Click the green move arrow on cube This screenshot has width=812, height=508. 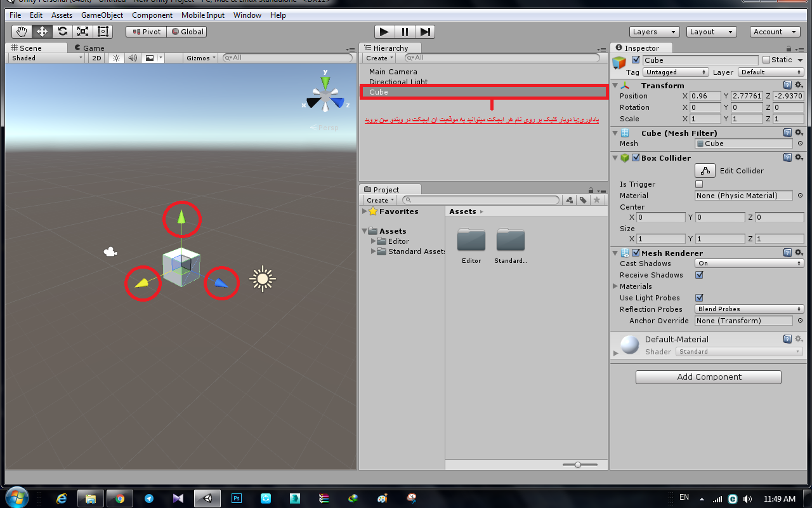(x=181, y=217)
